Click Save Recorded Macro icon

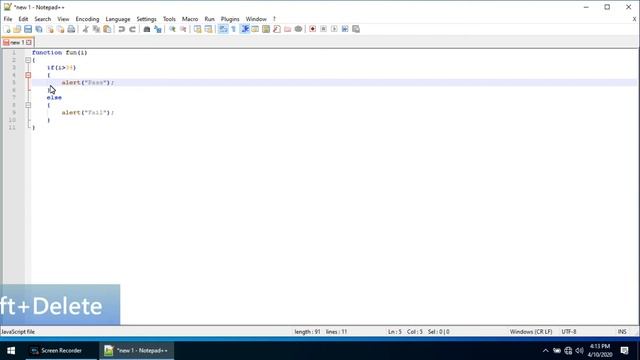coord(356,29)
